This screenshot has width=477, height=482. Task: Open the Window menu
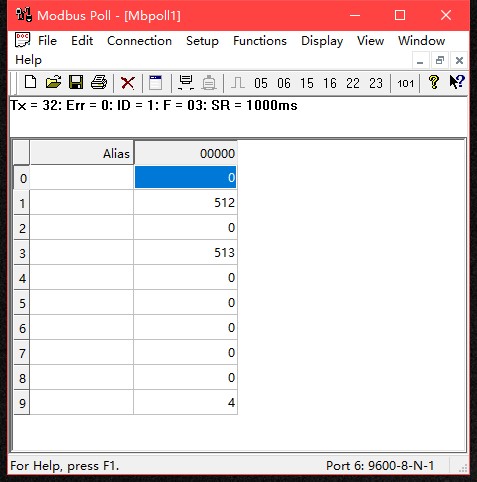coord(421,41)
